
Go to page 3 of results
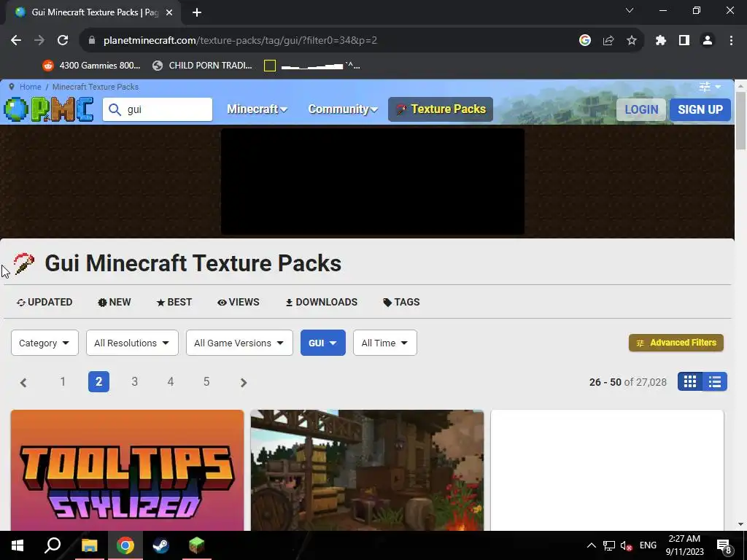click(135, 381)
